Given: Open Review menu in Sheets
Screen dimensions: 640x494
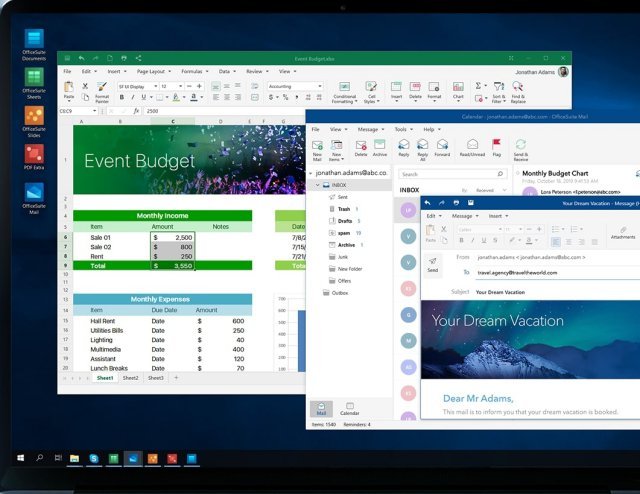Looking at the screenshot, I should [x=257, y=71].
